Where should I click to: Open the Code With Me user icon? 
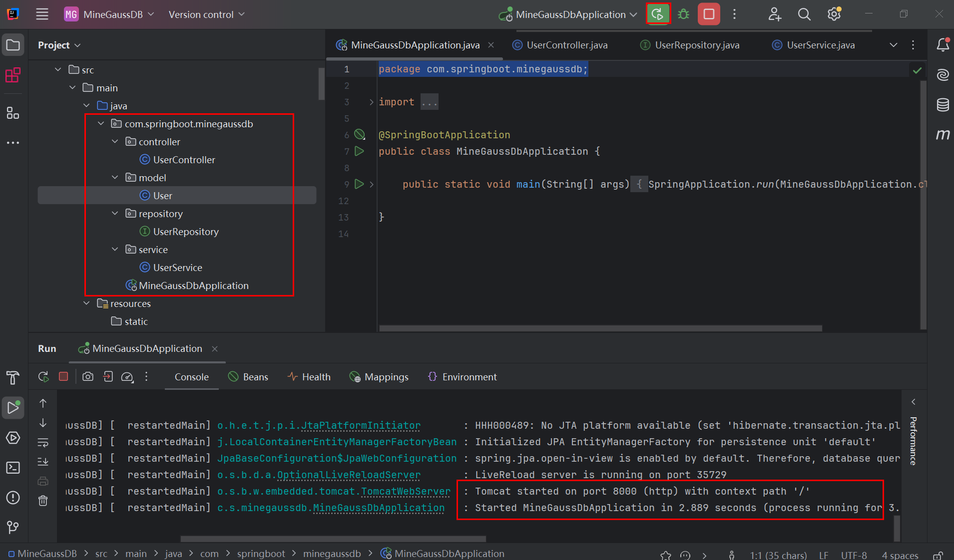[x=774, y=14]
